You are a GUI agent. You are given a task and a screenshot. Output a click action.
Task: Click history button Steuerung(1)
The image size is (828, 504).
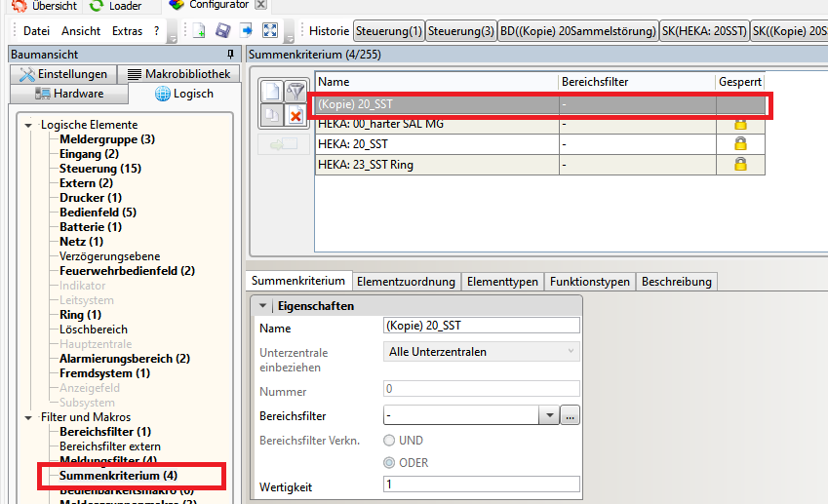[x=389, y=31]
